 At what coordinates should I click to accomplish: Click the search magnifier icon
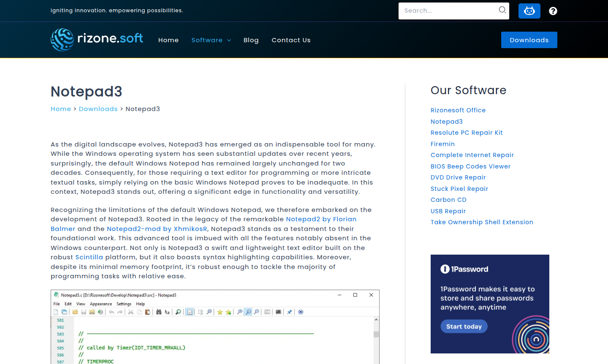pos(502,10)
